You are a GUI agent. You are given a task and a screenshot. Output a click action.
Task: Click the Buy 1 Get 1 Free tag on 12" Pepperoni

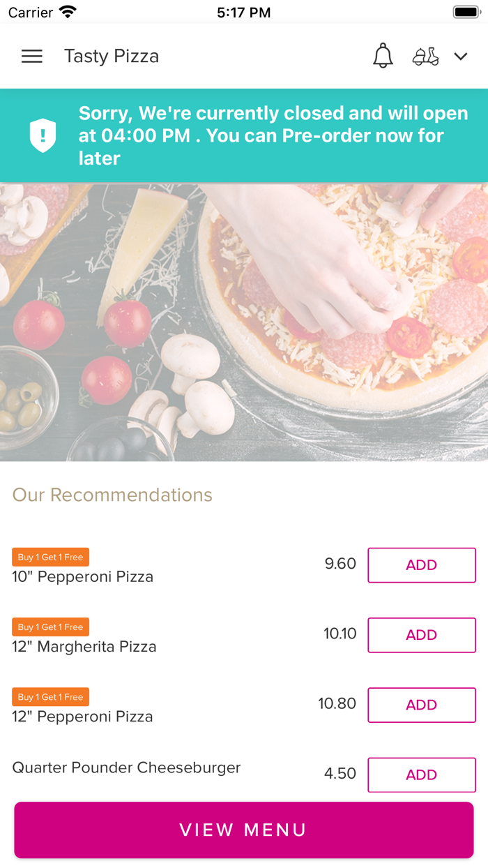click(50, 696)
